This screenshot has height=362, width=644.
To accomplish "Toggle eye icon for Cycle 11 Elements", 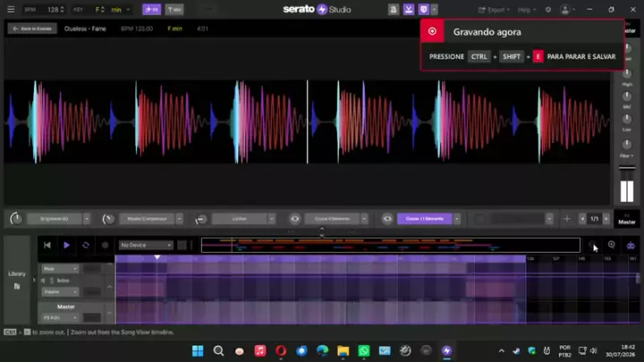I will coord(387,219).
